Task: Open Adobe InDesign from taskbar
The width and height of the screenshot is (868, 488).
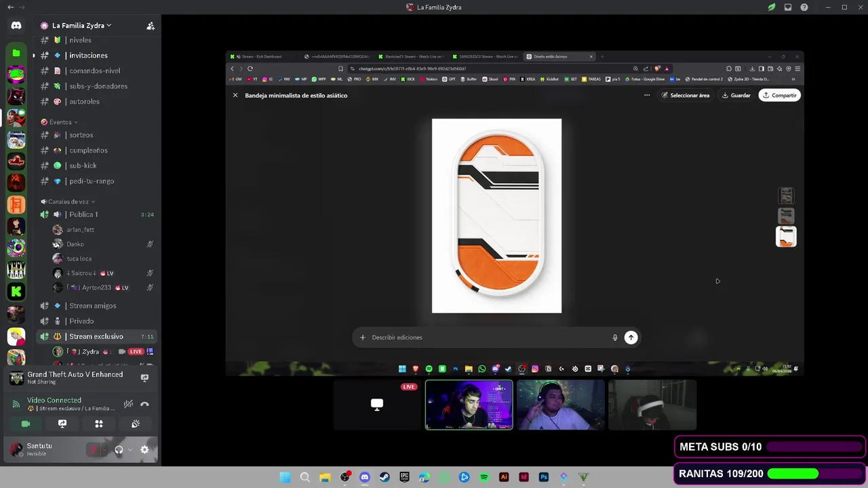Action: click(x=524, y=477)
